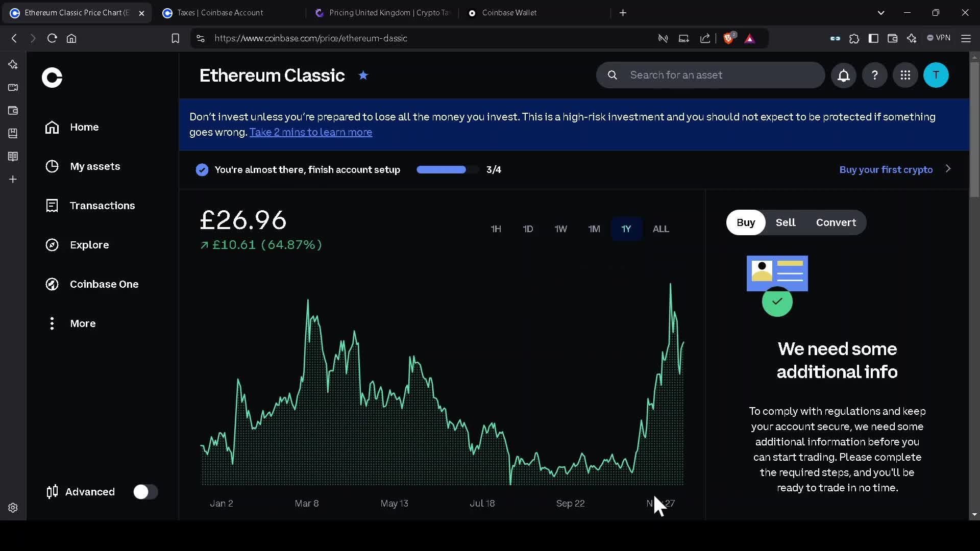Image resolution: width=980 pixels, height=551 pixels.
Task: Select the Convert tab
Action: pos(836,222)
